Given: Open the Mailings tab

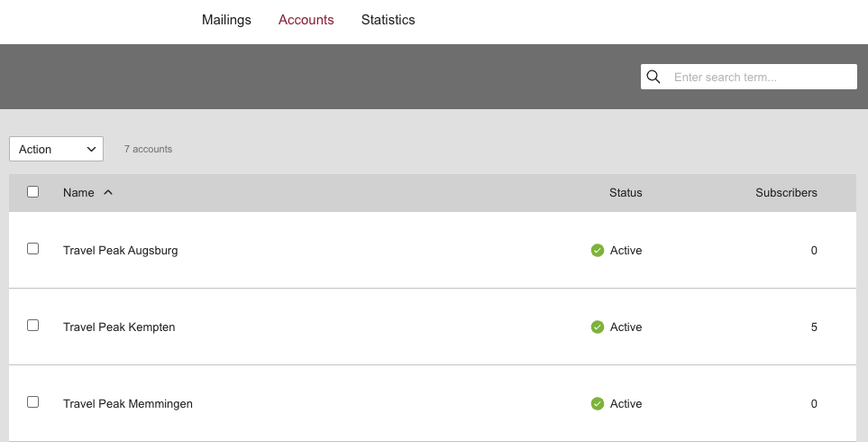Looking at the screenshot, I should pyautogui.click(x=226, y=20).
